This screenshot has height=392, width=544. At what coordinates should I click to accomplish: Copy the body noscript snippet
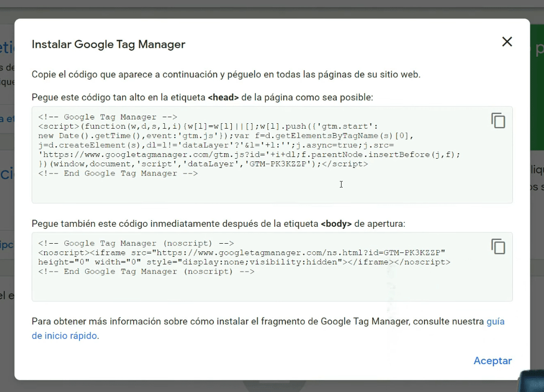pyautogui.click(x=498, y=246)
